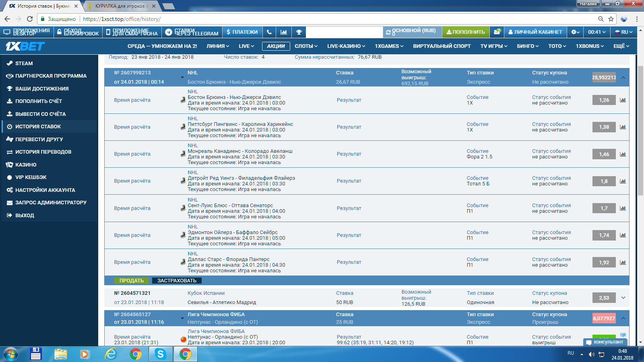
Task: Open STEAM in the sidebar
Action: [49, 64]
